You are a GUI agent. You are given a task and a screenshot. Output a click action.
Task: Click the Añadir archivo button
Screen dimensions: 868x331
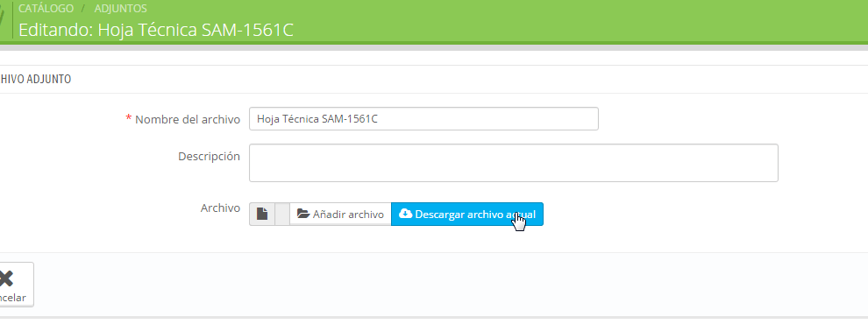[x=340, y=214]
